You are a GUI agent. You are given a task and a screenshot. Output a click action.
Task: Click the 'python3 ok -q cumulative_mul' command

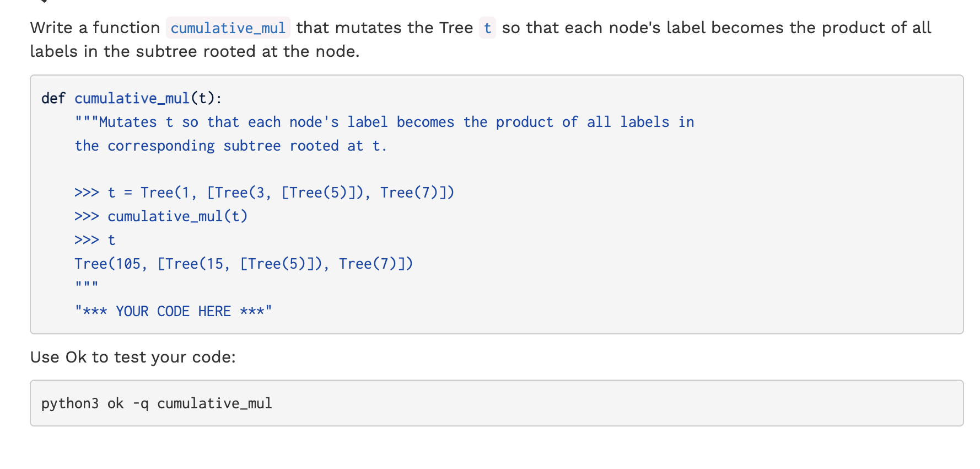[x=157, y=403]
